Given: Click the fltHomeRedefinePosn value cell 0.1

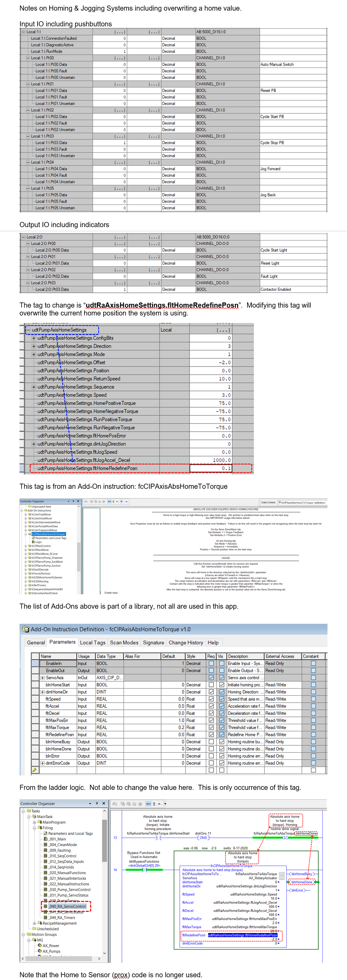Looking at the screenshot, I should click(210, 468).
